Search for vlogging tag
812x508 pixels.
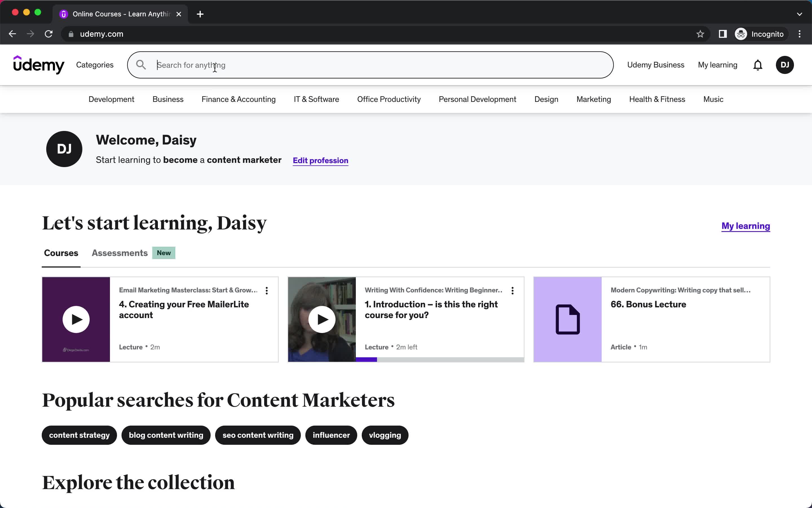pos(385,435)
